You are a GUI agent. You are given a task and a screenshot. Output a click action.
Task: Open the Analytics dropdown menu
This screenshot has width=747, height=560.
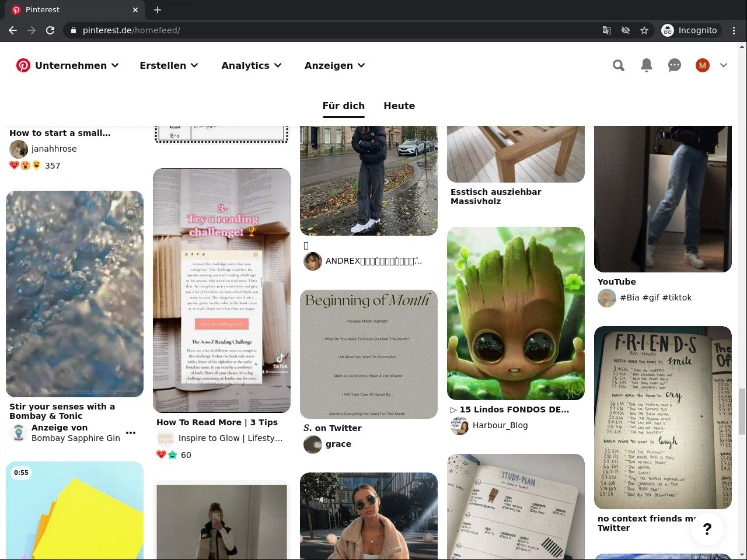(252, 65)
